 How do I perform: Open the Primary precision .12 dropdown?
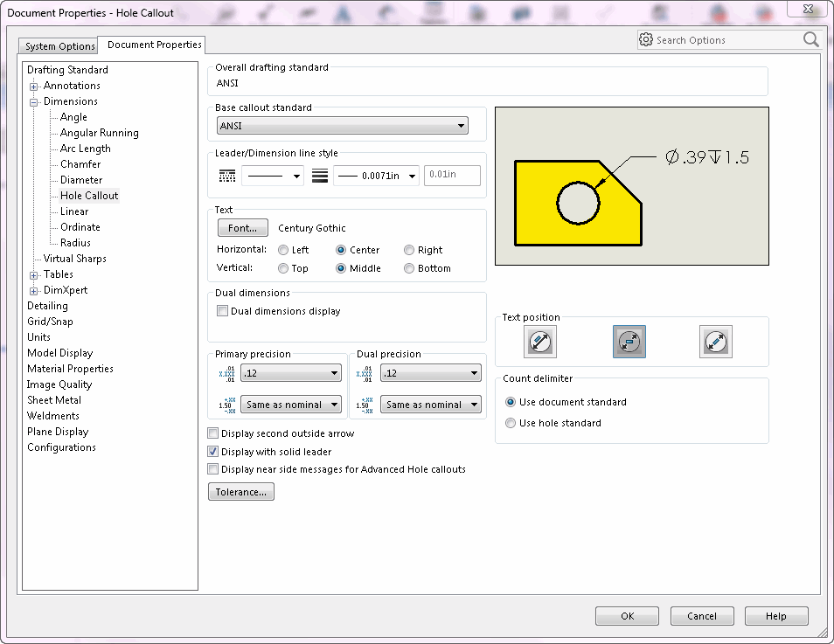[x=291, y=373]
